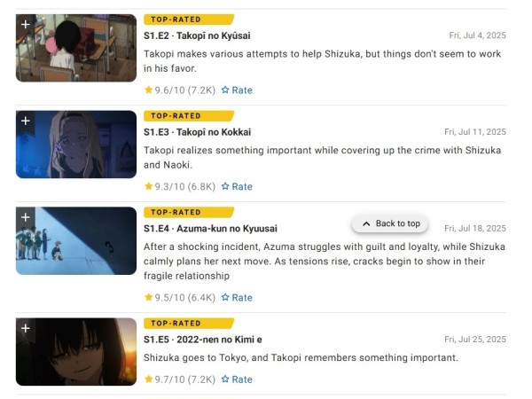532x399 pixels.
Task: Click the up chevron in Back to top
Action: pos(366,223)
